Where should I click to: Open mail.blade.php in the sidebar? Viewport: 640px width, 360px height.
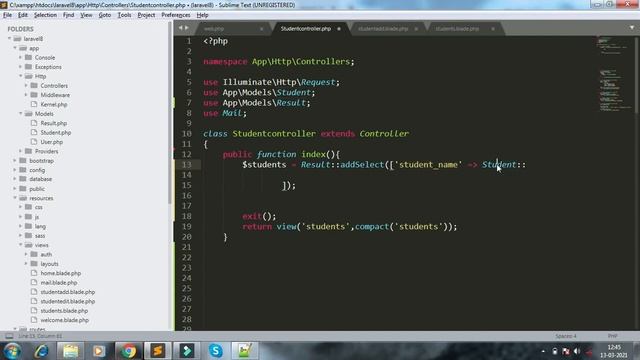point(59,282)
